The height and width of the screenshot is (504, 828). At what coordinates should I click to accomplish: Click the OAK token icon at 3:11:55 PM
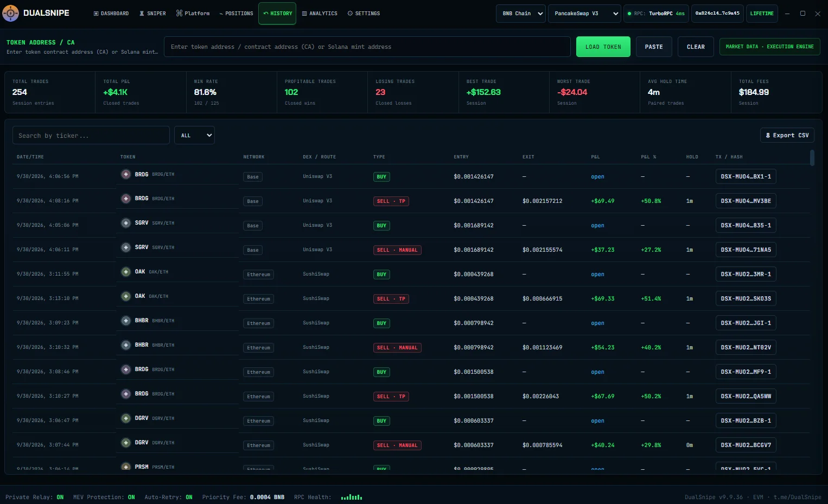tap(126, 272)
